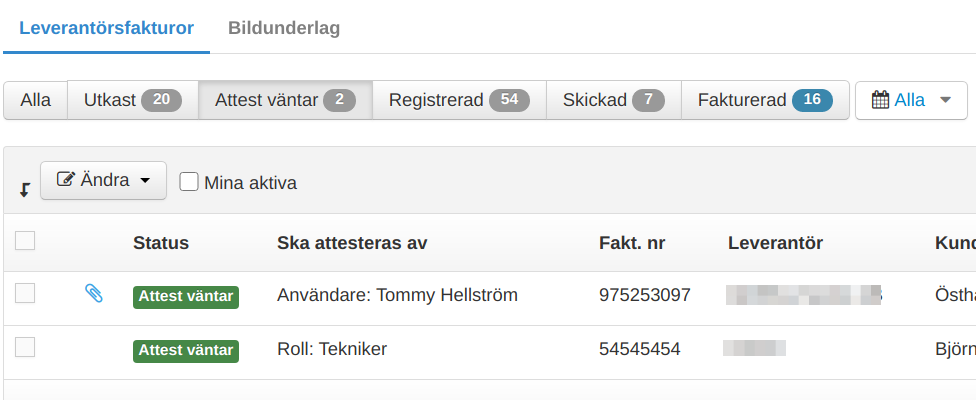Open the Leverantörsfakturor tab
This screenshot has width=976, height=400.
106,28
